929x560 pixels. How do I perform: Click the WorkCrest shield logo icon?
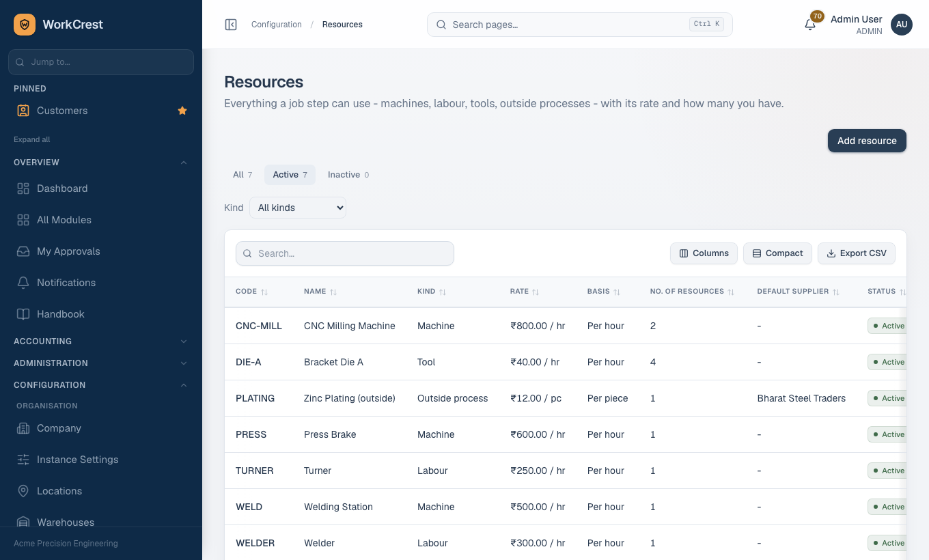(x=25, y=25)
